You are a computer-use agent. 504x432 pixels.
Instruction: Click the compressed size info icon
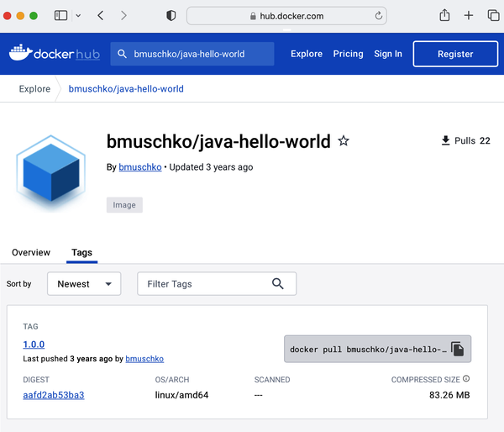pos(466,379)
